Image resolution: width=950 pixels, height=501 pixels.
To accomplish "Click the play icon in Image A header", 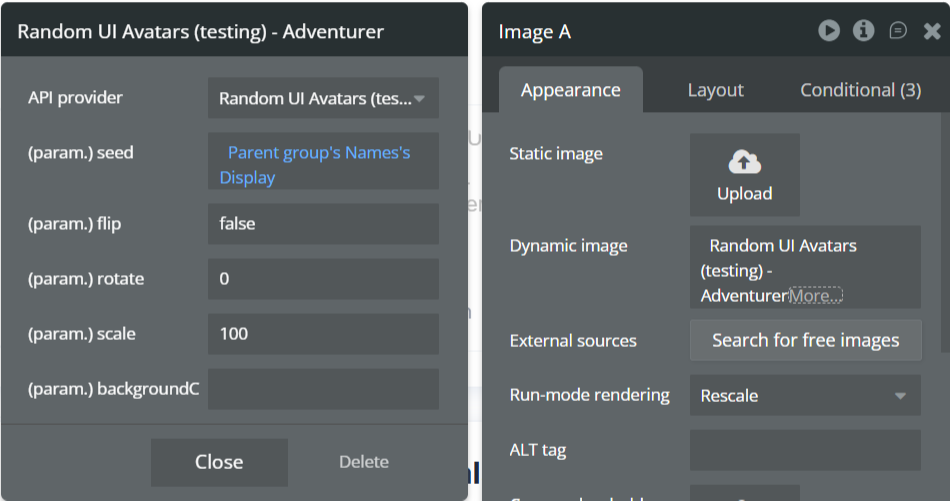I will (829, 31).
